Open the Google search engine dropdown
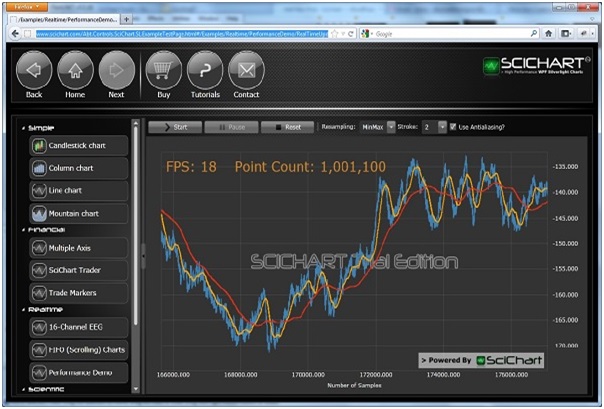The image size is (604, 409). 367,34
